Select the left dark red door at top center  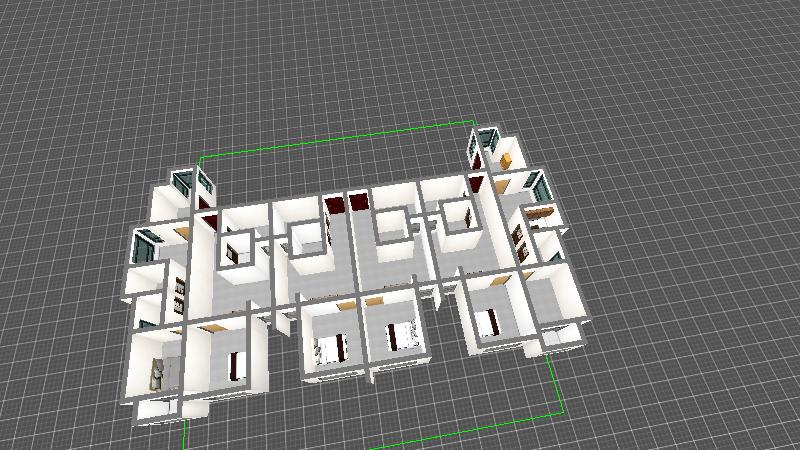click(334, 206)
